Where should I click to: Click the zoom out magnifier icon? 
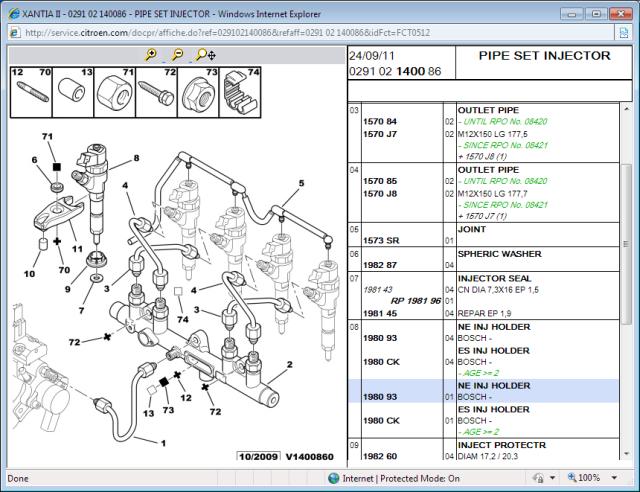click(x=178, y=55)
